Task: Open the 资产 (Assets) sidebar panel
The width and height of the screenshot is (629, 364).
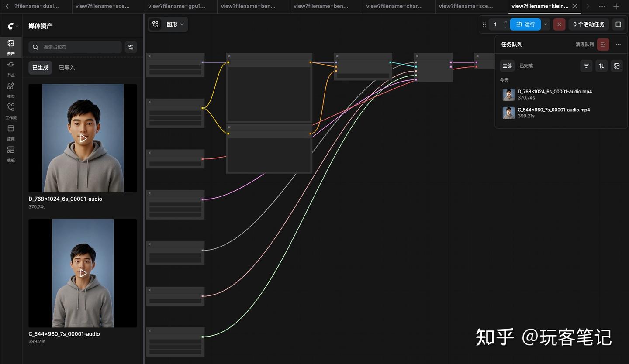Action: (x=11, y=47)
